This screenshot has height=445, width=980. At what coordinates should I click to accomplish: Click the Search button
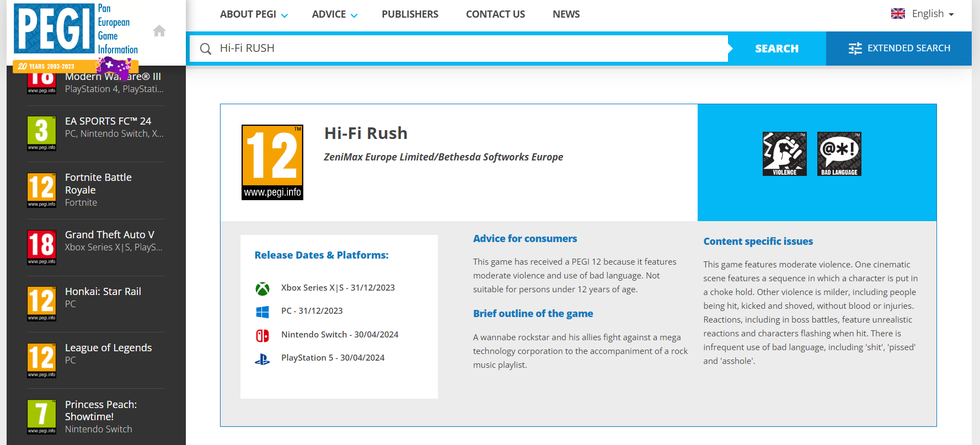point(776,49)
